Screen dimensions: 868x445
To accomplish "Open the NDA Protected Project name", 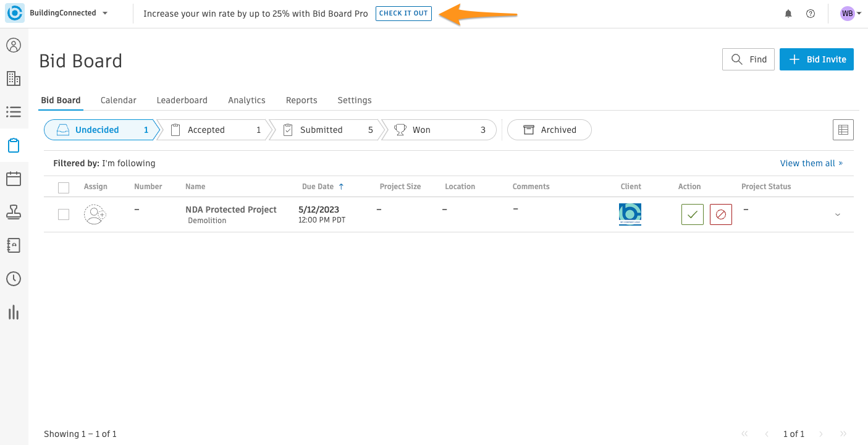I will click(231, 210).
